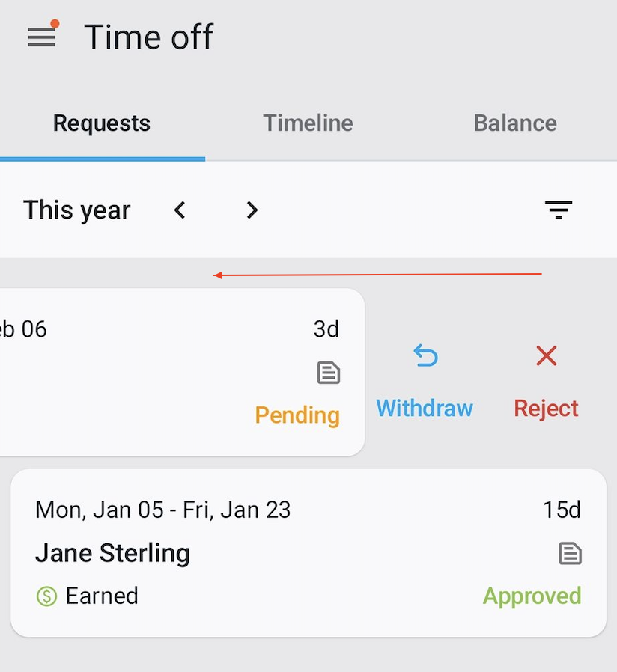This screenshot has width=617, height=672.
Task: Switch to the Requests tab
Action: [102, 123]
